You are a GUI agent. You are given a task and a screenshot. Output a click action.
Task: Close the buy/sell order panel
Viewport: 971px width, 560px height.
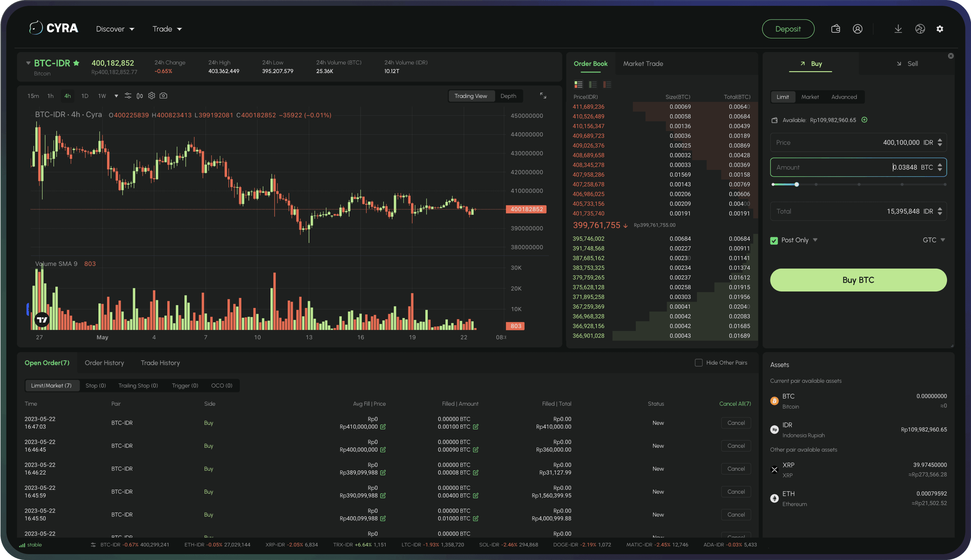click(x=951, y=56)
